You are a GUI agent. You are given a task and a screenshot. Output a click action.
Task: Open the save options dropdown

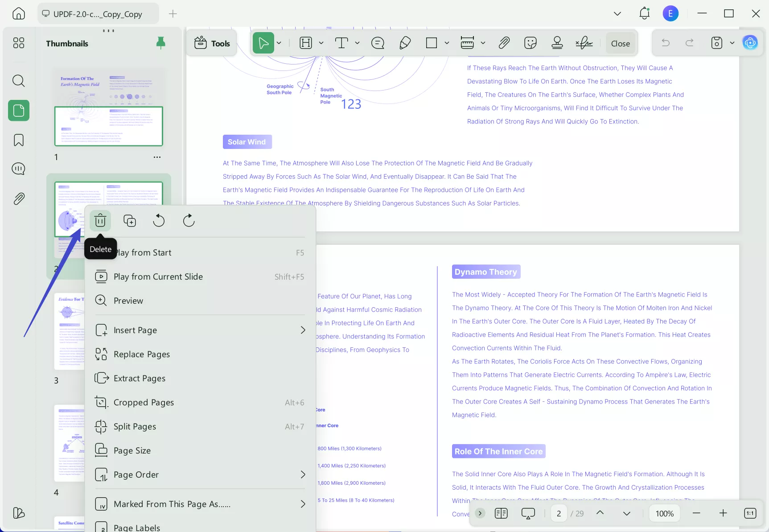tap(732, 43)
